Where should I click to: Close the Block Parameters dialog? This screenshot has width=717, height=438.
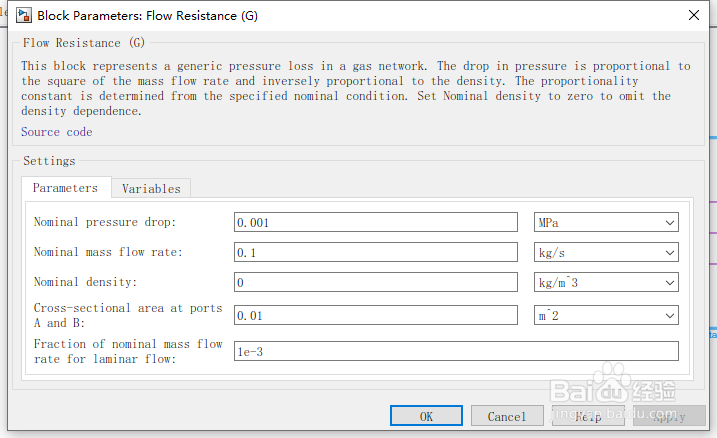(694, 15)
